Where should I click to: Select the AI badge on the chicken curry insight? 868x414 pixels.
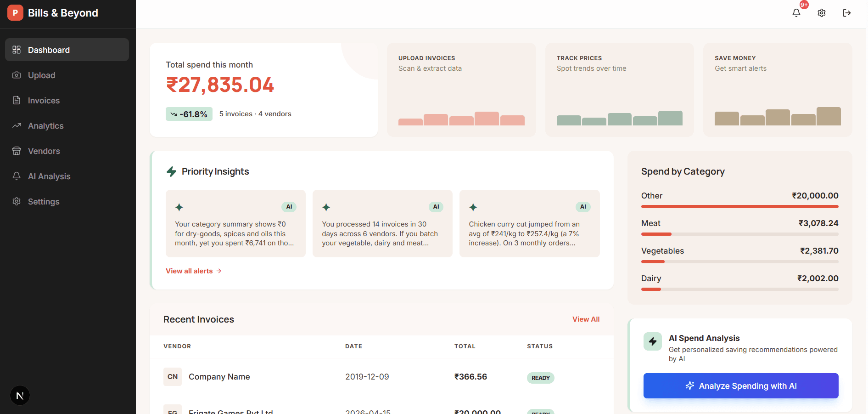coord(583,207)
